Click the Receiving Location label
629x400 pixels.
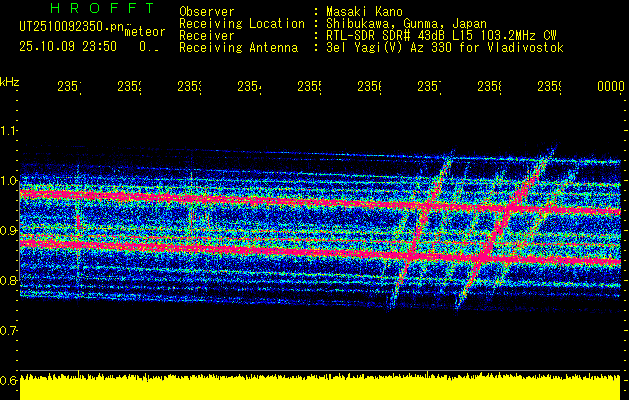pos(242,24)
